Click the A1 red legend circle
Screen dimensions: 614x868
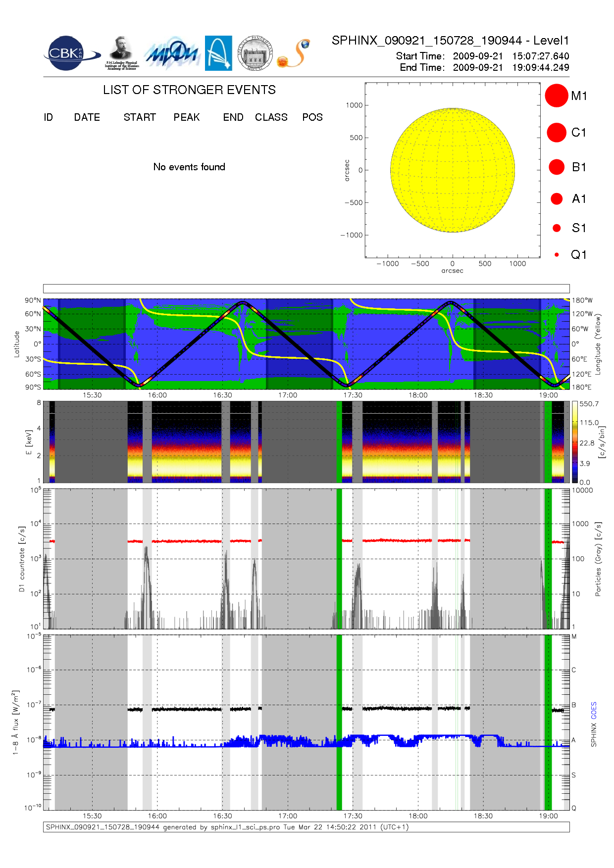(557, 198)
